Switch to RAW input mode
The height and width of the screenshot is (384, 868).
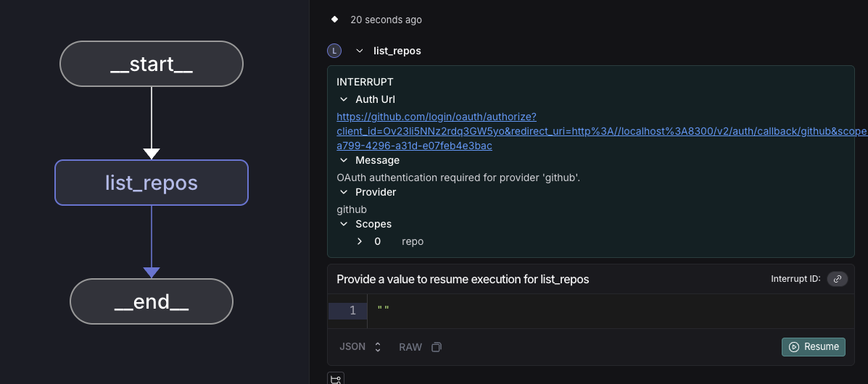(x=410, y=347)
